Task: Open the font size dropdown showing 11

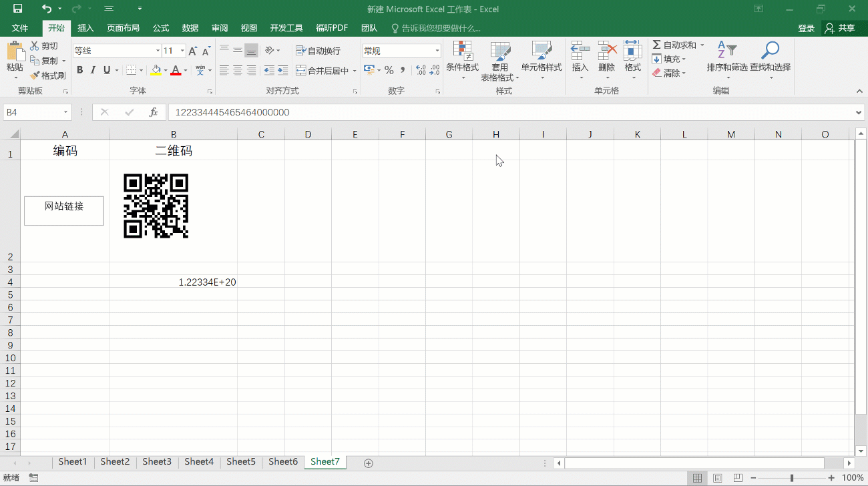Action: tap(181, 51)
